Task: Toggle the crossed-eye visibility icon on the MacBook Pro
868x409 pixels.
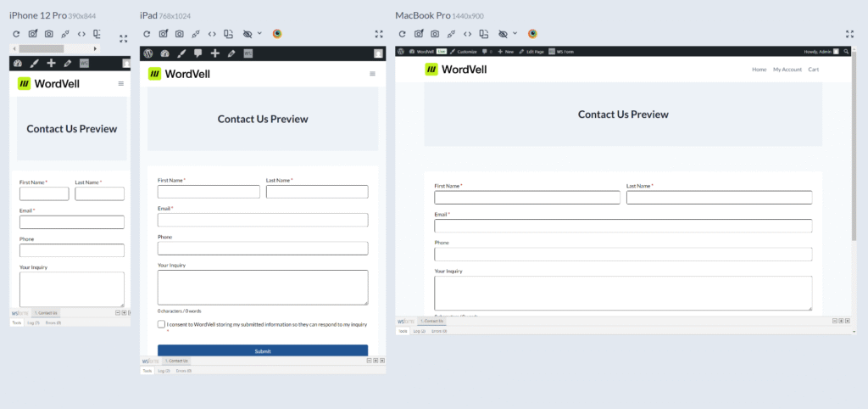Action: point(503,34)
